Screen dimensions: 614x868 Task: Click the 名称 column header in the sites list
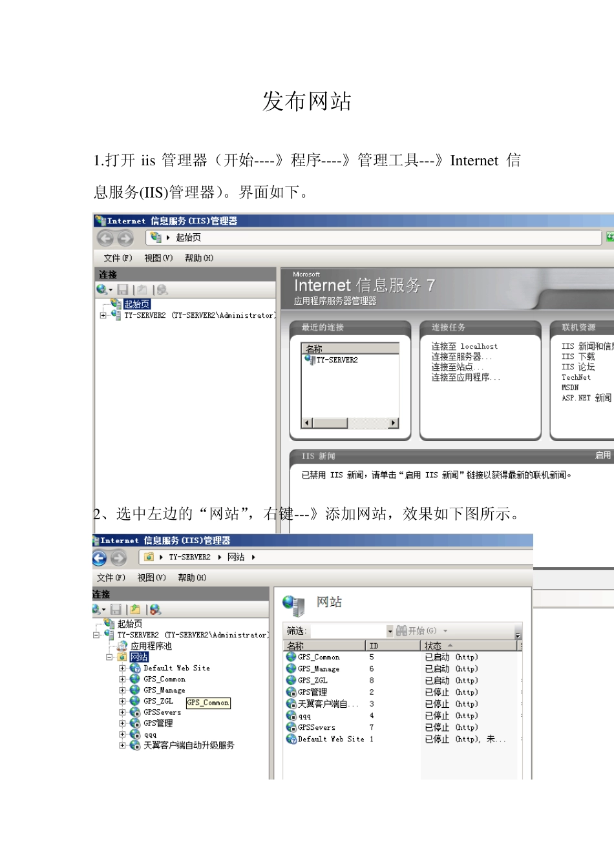324,646
